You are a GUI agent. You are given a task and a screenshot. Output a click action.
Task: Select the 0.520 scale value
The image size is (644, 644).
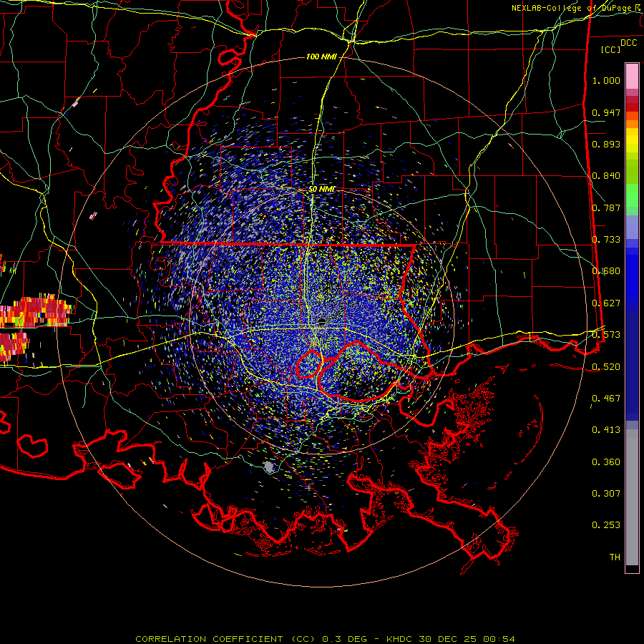point(606,367)
